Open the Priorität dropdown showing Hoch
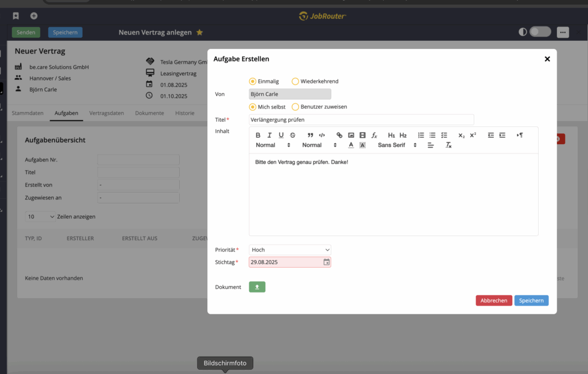Viewport: 588px width, 374px height. 290,250
